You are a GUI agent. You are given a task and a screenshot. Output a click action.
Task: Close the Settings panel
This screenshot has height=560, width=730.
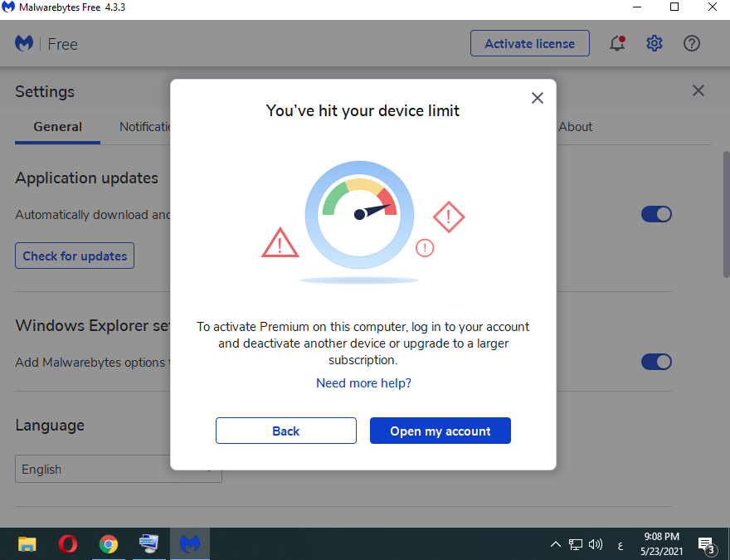click(698, 90)
